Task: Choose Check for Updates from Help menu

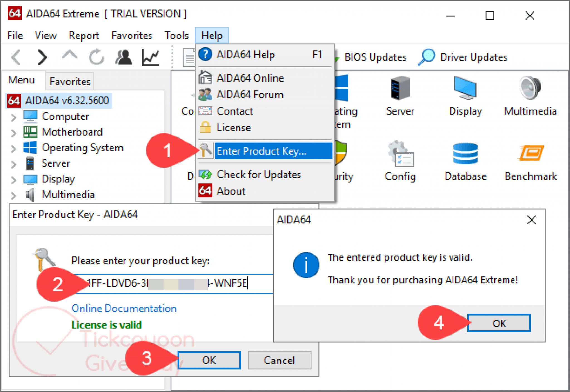Action: (x=259, y=175)
